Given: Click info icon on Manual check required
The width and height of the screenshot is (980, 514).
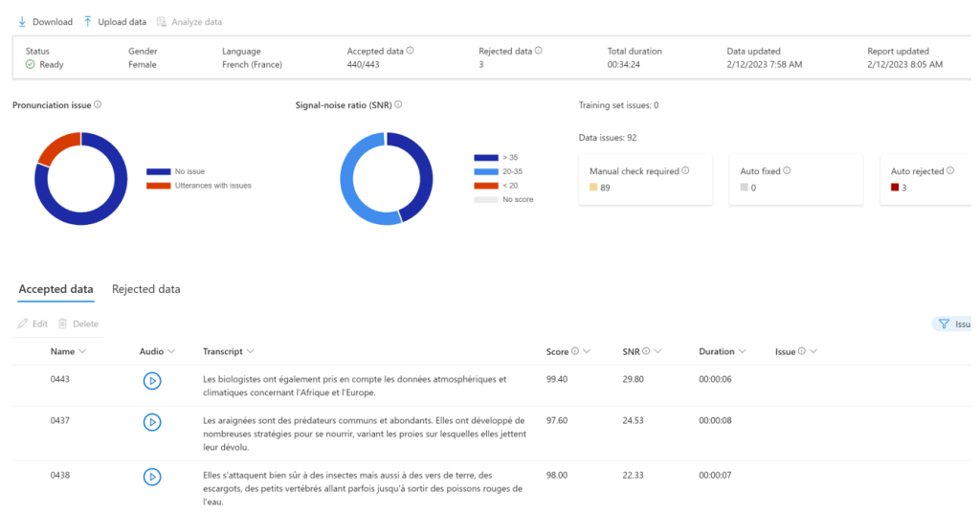Looking at the screenshot, I should tap(685, 171).
